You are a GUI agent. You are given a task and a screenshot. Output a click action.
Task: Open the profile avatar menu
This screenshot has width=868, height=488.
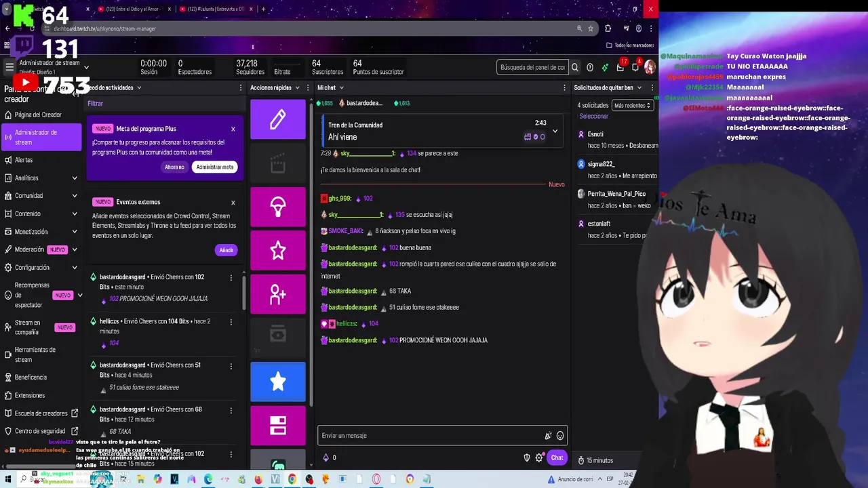click(650, 67)
